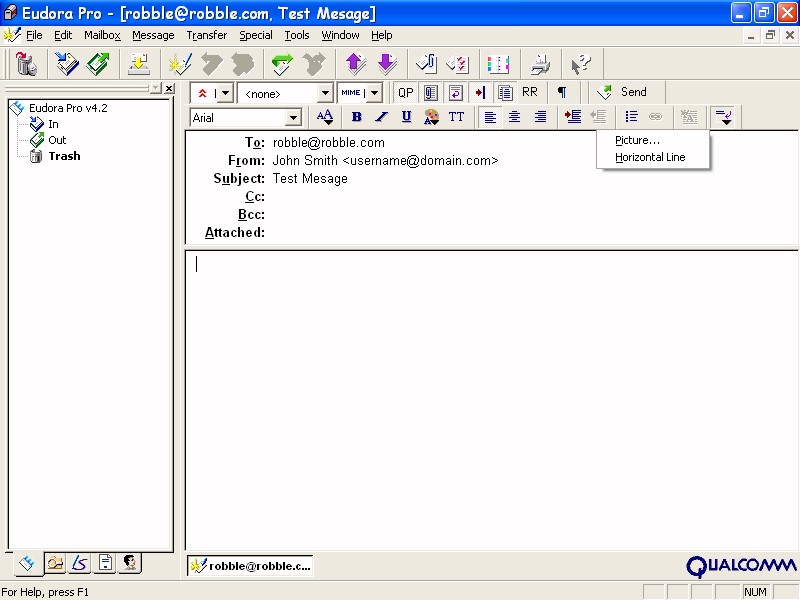Screen dimensions: 800x600
Task: Toggle Quoted-Printable (QP) encoding
Action: coord(406,92)
